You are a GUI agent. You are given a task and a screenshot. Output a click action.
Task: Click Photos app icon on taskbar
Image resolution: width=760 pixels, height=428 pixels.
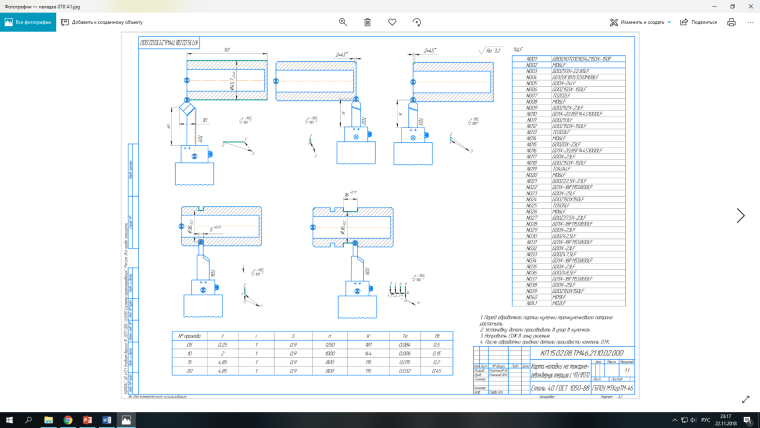[x=126, y=420]
